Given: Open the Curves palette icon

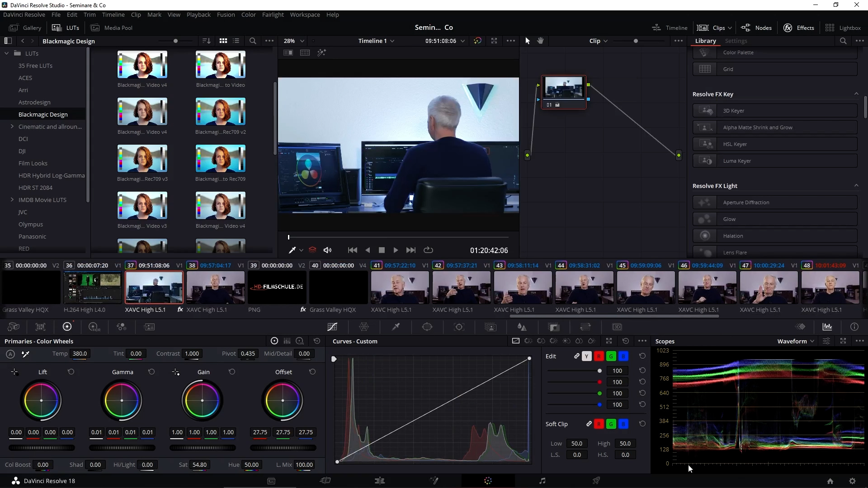Looking at the screenshot, I should click(x=332, y=327).
